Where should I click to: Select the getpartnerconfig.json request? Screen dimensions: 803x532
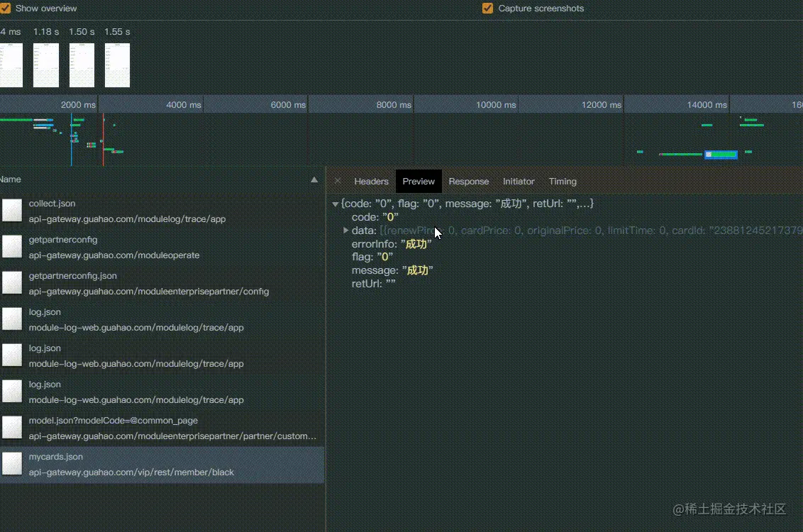click(162, 283)
